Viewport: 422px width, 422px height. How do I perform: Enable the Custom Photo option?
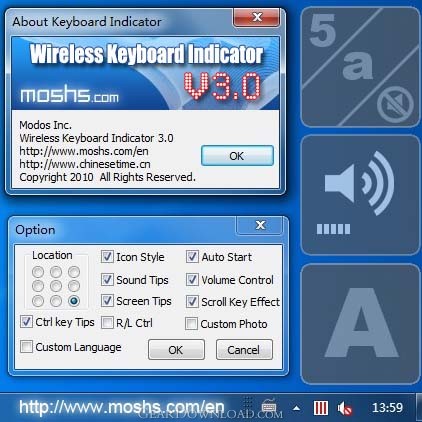pos(191,323)
